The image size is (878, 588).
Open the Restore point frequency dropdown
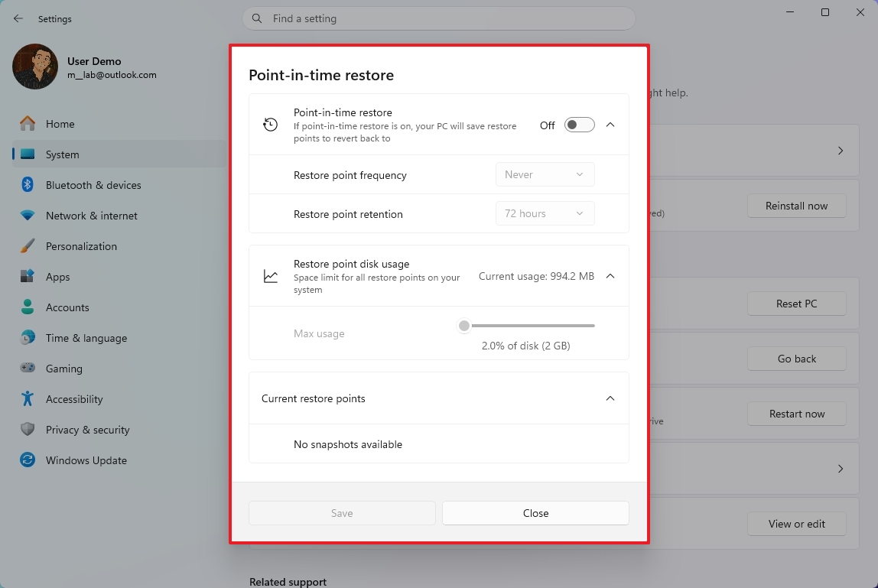click(x=545, y=174)
